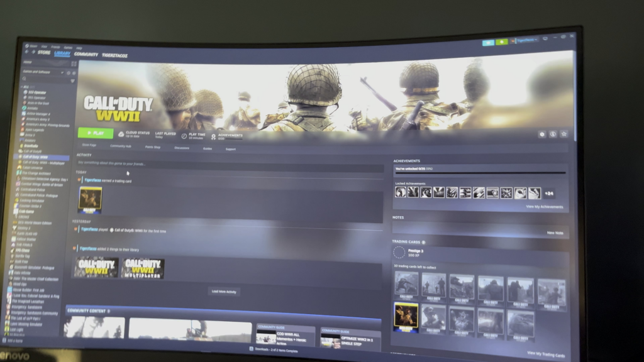Open the Discussions link

click(182, 148)
